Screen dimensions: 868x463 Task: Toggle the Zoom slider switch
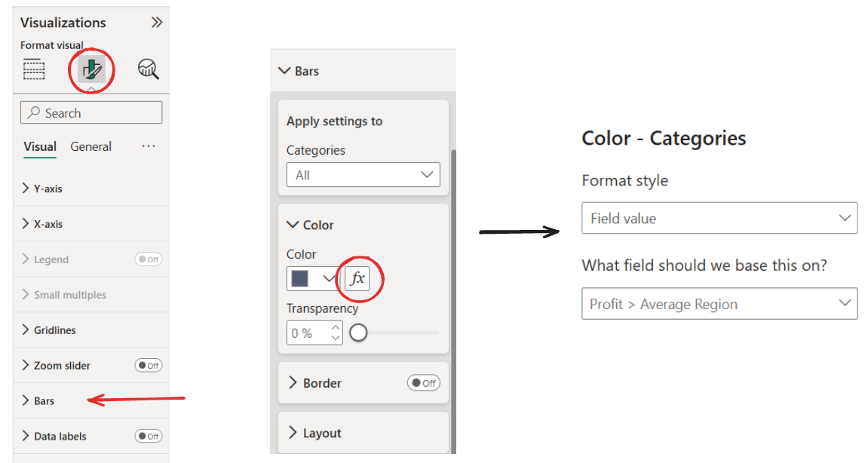[x=148, y=366]
